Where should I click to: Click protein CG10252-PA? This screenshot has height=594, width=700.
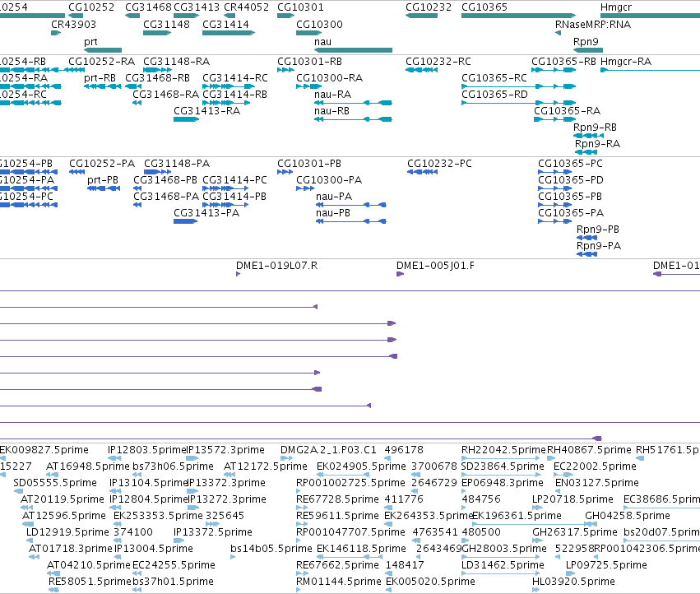[76, 172]
